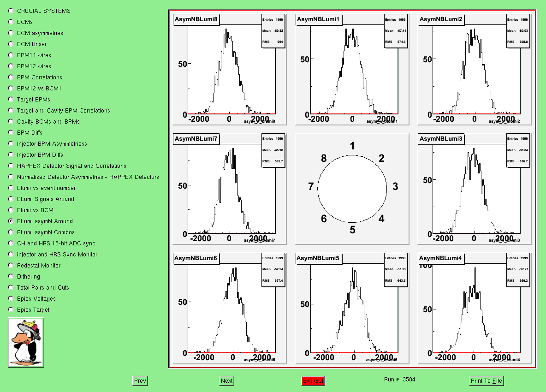The width and height of the screenshot is (546, 392).
Task: Select BLumi asymN Around option
Action: 11,221
